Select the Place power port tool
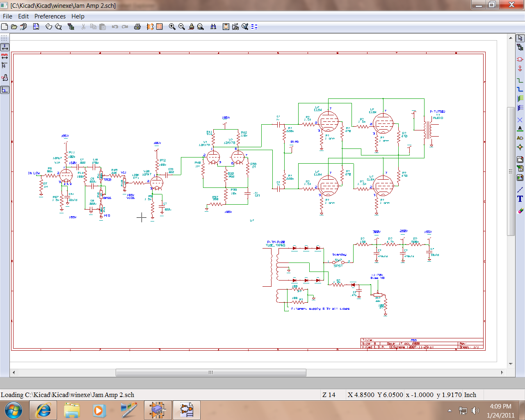The height and width of the screenshot is (420, 525). pos(520,68)
